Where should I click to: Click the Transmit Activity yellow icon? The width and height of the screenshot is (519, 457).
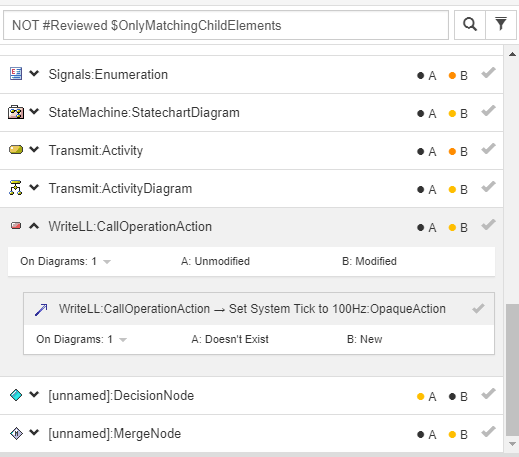click(x=16, y=149)
